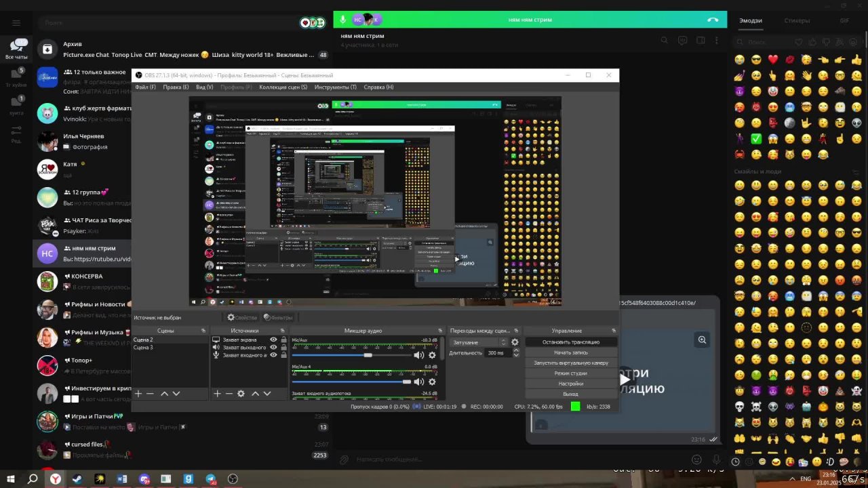
Task: Open the Файл menu in OBS
Action: 145,87
